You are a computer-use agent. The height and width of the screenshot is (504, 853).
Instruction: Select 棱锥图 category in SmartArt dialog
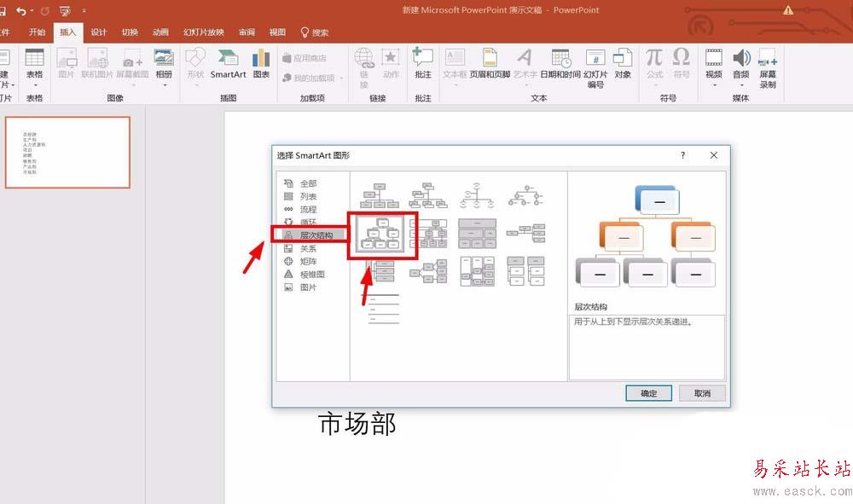pos(313,275)
